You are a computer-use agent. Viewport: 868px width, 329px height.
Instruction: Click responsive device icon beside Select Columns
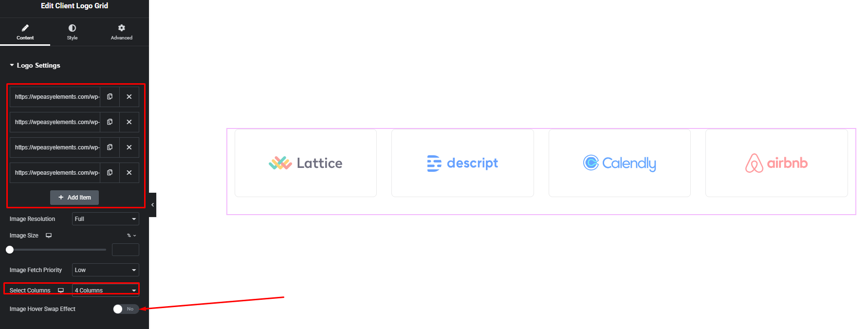pos(61,291)
